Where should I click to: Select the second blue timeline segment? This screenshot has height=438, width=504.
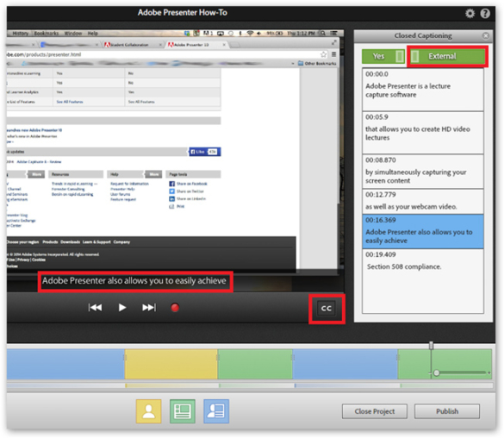point(345,364)
